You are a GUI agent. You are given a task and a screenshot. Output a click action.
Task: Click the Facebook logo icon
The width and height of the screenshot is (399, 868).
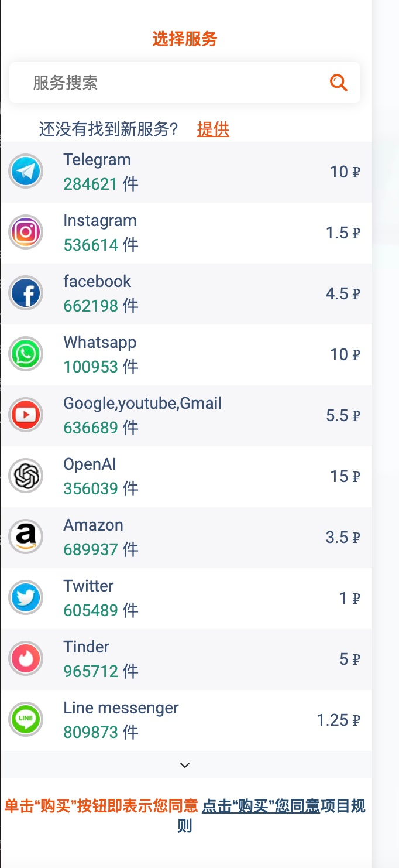pyautogui.click(x=26, y=293)
